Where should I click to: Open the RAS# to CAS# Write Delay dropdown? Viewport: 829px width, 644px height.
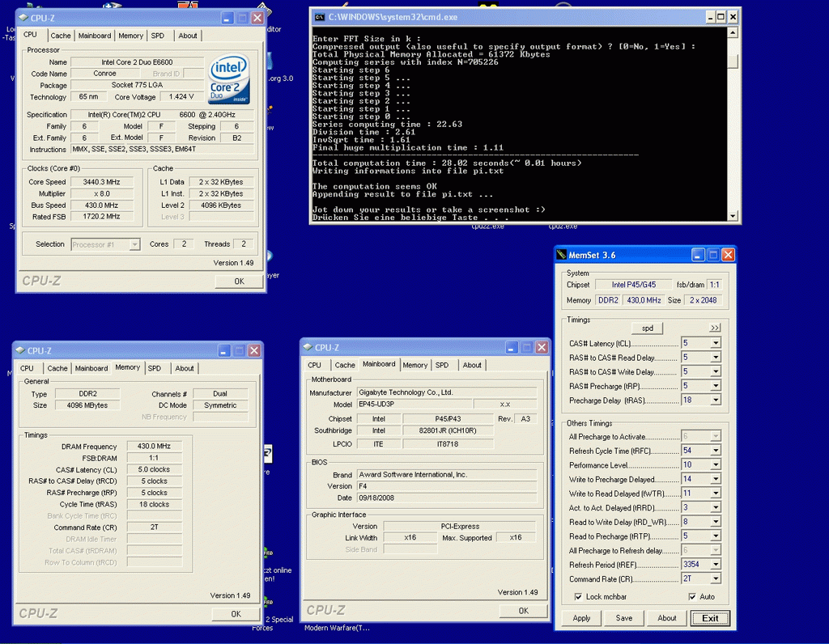(716, 371)
